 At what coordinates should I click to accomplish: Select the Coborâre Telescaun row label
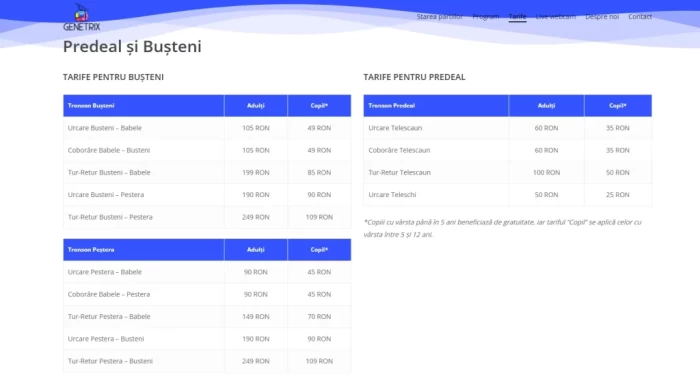[399, 150]
